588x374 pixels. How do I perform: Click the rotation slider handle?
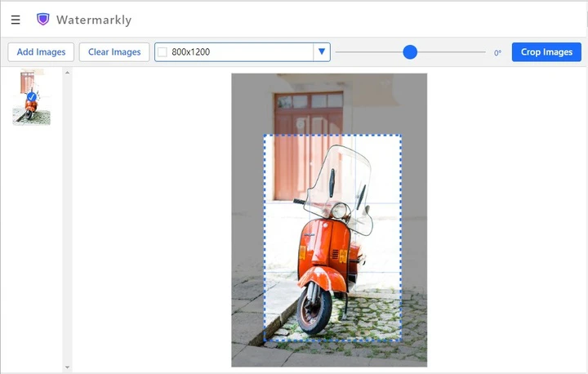click(x=410, y=52)
